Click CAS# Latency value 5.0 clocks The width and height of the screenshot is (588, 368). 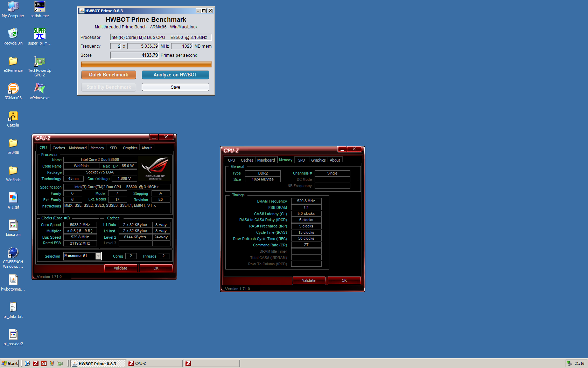click(x=306, y=214)
